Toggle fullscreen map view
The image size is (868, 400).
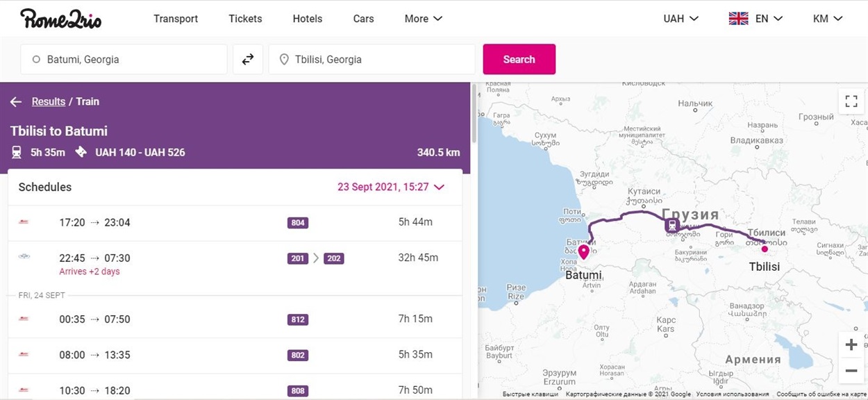click(851, 101)
